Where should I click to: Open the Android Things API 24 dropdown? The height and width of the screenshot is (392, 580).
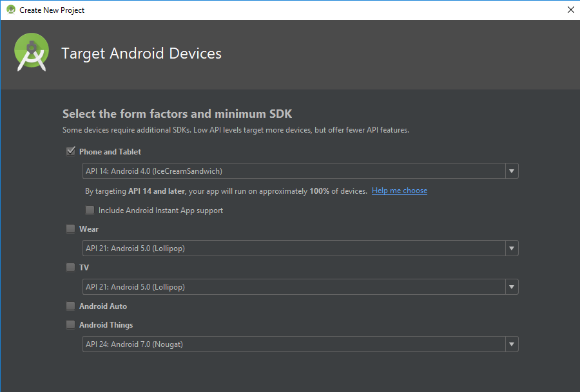click(300, 344)
